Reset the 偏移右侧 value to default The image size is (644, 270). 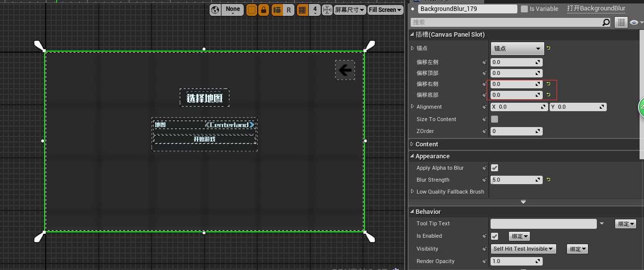pyautogui.click(x=549, y=84)
